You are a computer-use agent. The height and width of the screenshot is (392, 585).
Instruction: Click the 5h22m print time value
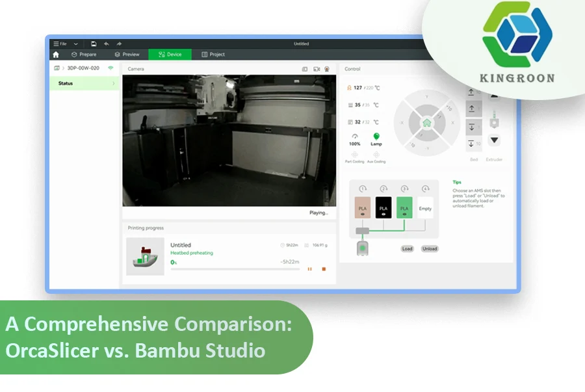point(292,245)
